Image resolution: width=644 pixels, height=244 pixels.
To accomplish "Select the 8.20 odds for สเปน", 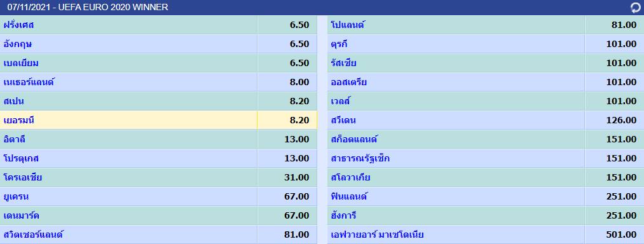I will [x=299, y=101].
